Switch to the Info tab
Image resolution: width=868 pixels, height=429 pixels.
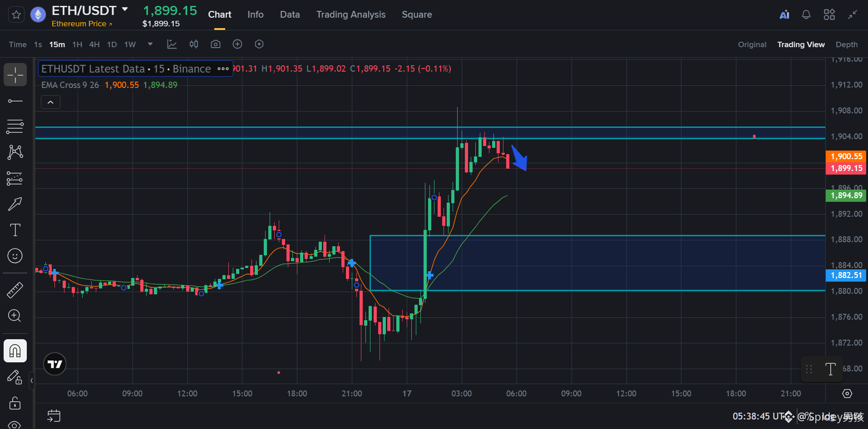coord(256,15)
